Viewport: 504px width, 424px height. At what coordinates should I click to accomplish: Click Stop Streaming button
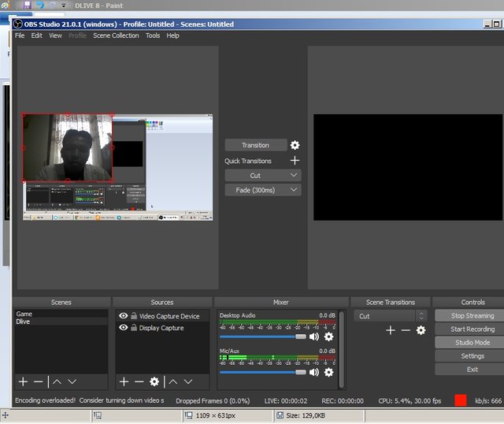469,315
